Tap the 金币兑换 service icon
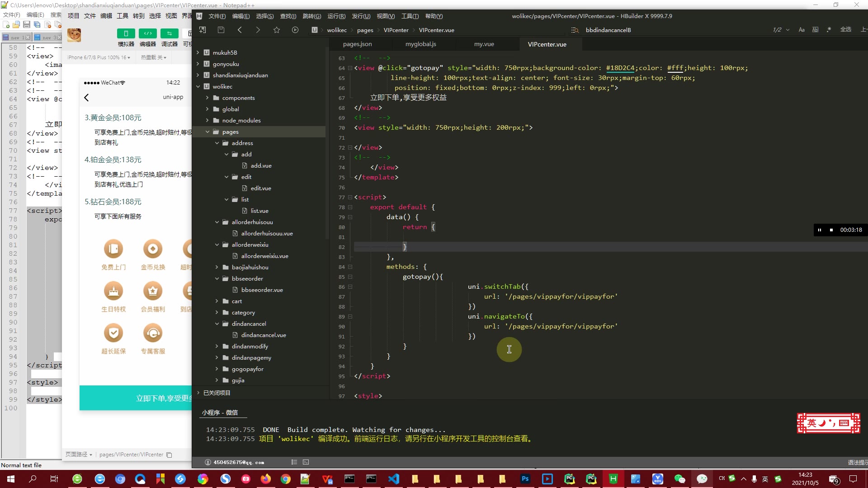Screen dimensions: 868x488 click(153, 249)
